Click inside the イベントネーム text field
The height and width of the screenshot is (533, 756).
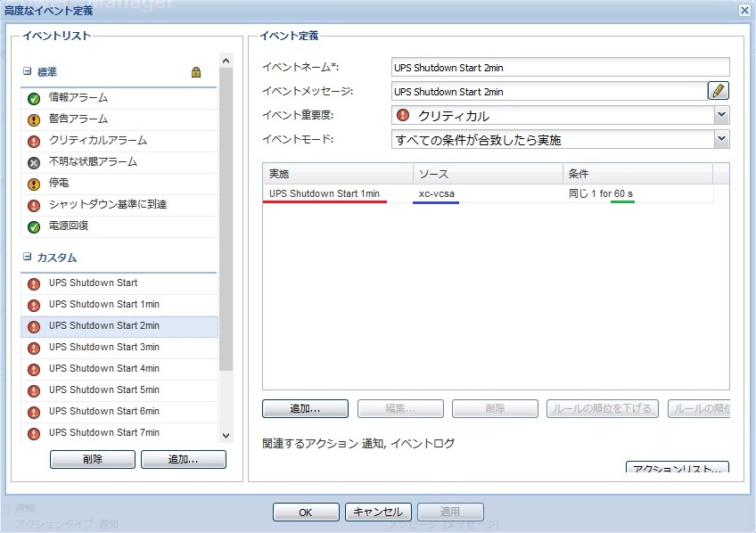(x=560, y=67)
